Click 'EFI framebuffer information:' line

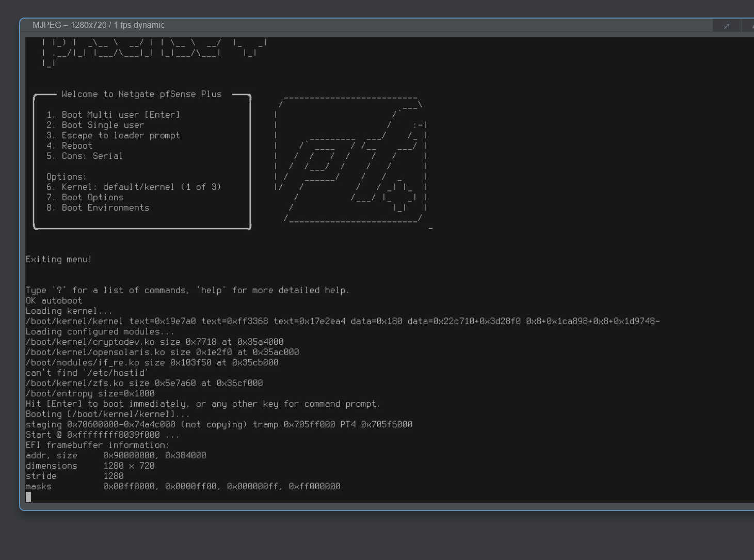click(x=98, y=445)
